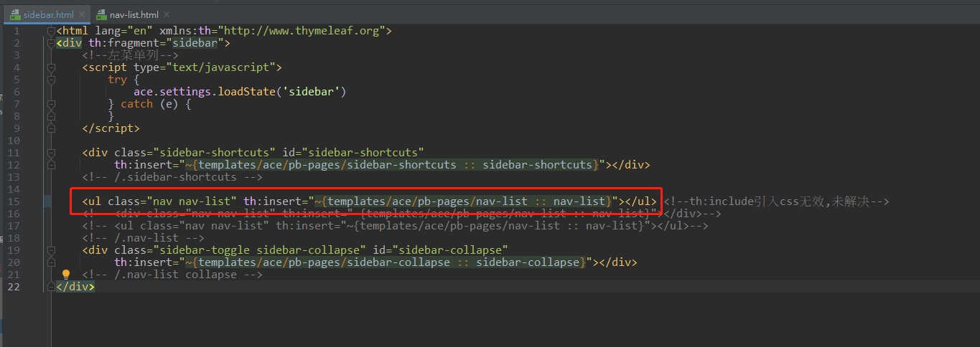Click fold end marker on line 12
980x347 pixels.
(51, 165)
